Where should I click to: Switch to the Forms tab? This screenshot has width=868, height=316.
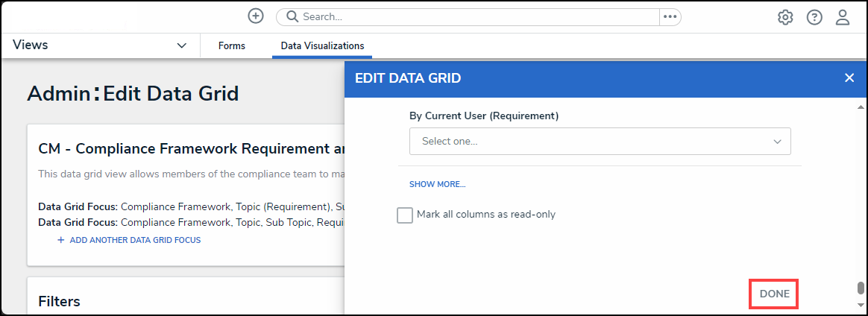pyautogui.click(x=232, y=46)
